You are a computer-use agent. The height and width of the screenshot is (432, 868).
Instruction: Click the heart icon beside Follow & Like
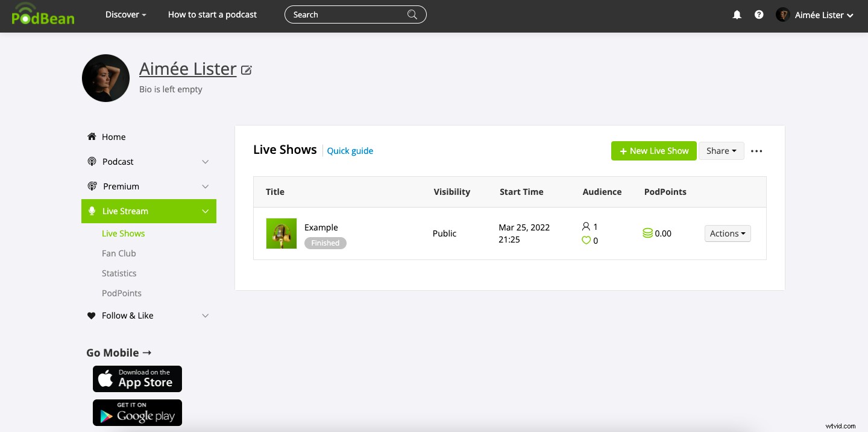pos(91,315)
